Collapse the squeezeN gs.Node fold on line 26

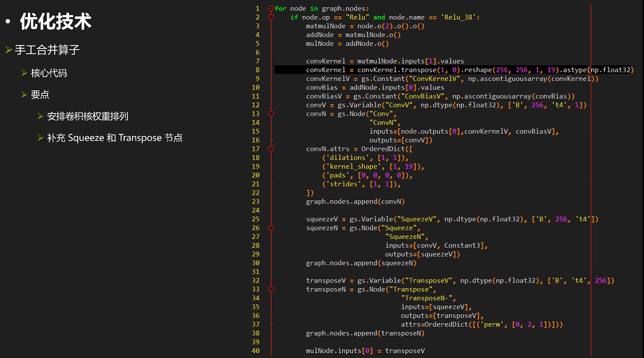click(271, 228)
